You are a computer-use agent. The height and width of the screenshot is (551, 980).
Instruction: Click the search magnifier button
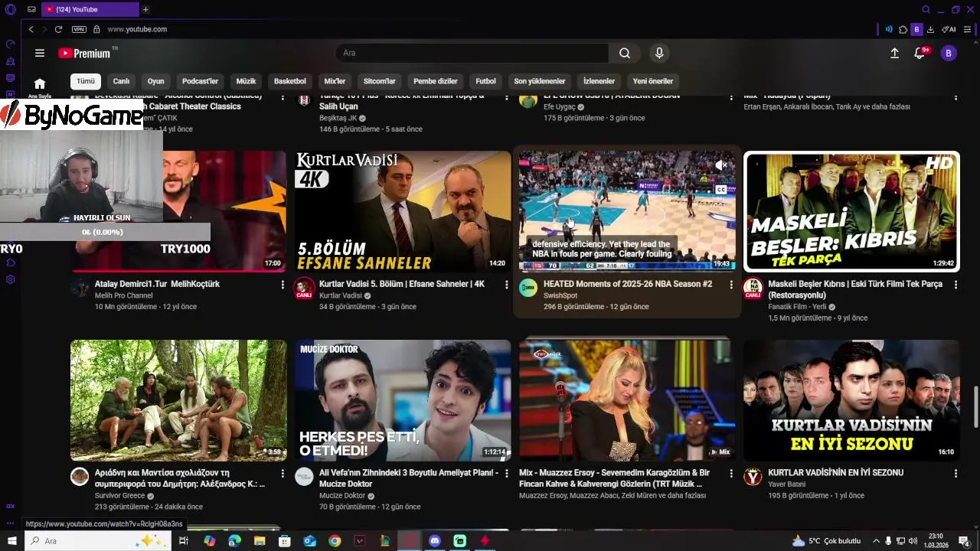[625, 53]
